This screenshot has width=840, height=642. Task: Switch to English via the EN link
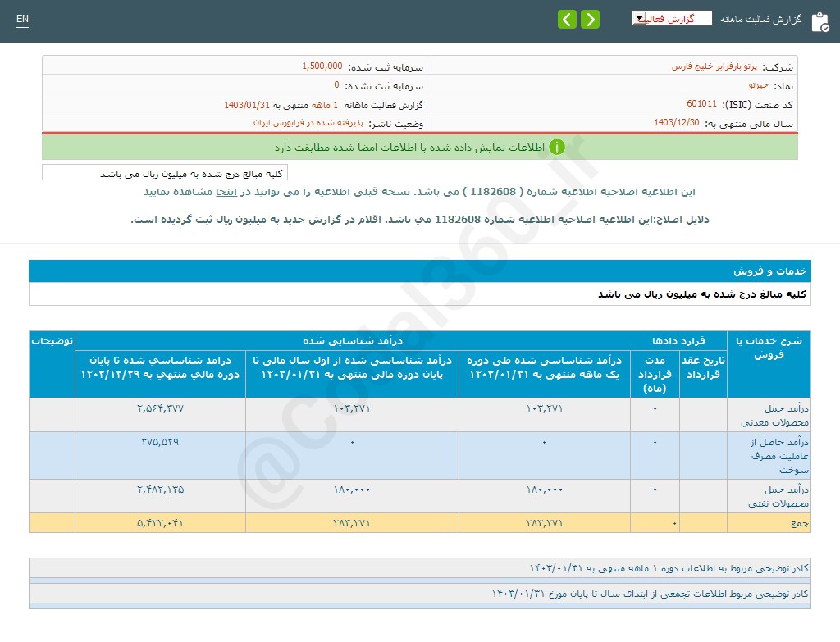coord(22,18)
